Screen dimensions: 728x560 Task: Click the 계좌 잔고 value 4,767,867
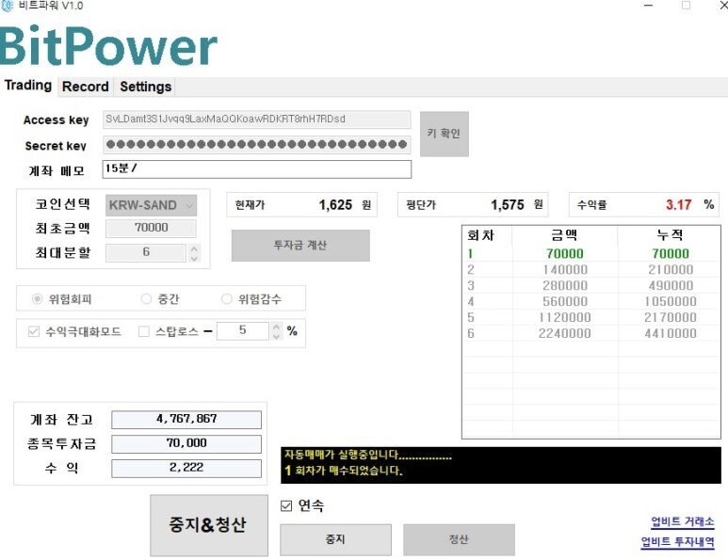click(x=186, y=420)
